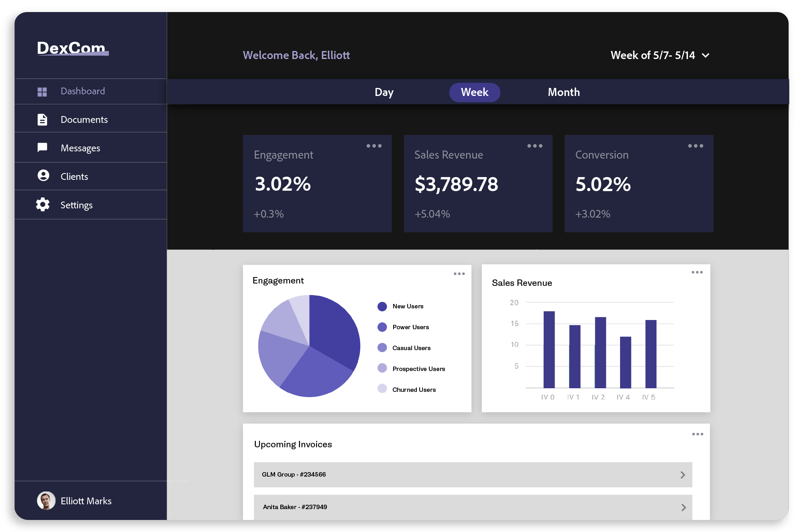Click Elliott Marks profile avatar
This screenshot has height=532, width=804.
pyautogui.click(x=46, y=500)
